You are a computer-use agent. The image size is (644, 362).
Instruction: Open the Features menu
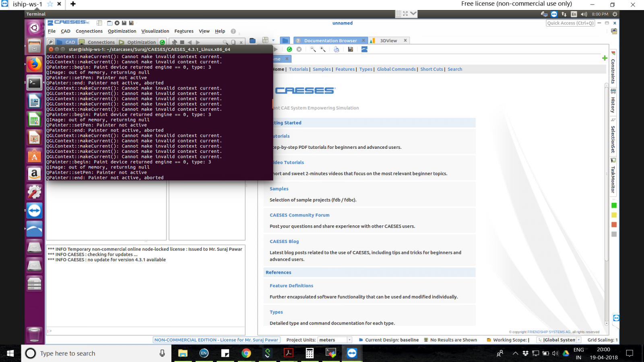184,31
